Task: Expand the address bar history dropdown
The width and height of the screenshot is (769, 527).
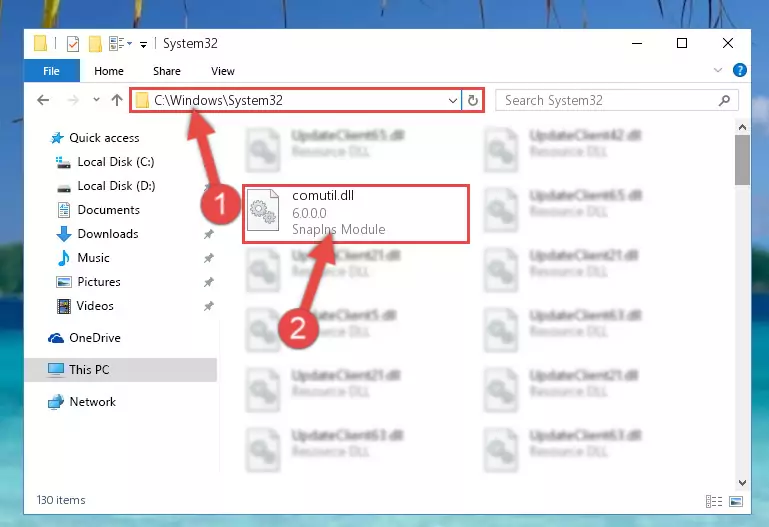Action: 453,101
